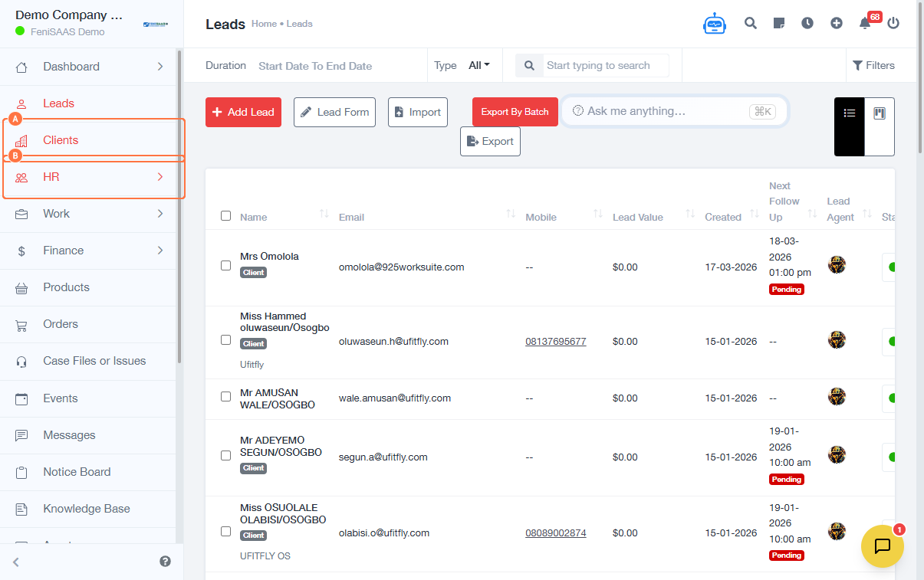Click the power logout icon
Viewport: 924px width, 580px height.
(x=893, y=23)
